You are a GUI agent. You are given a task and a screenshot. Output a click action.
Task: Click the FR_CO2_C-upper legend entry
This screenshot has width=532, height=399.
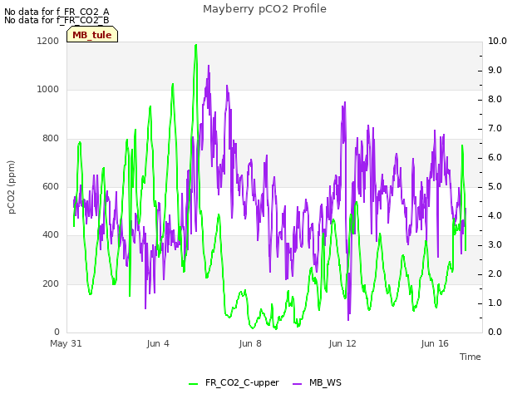234,382
